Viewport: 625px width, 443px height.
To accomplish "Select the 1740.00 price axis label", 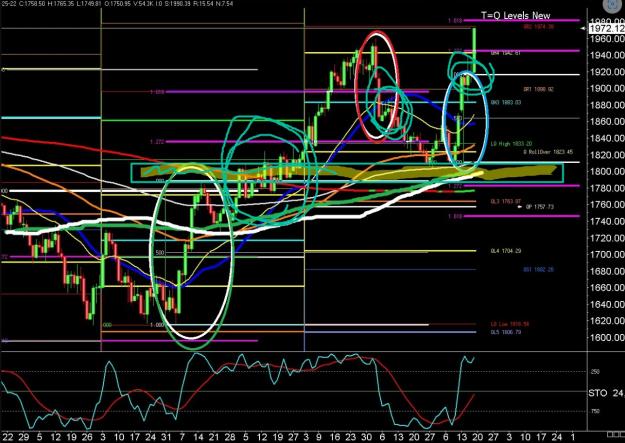I will tap(607, 221).
